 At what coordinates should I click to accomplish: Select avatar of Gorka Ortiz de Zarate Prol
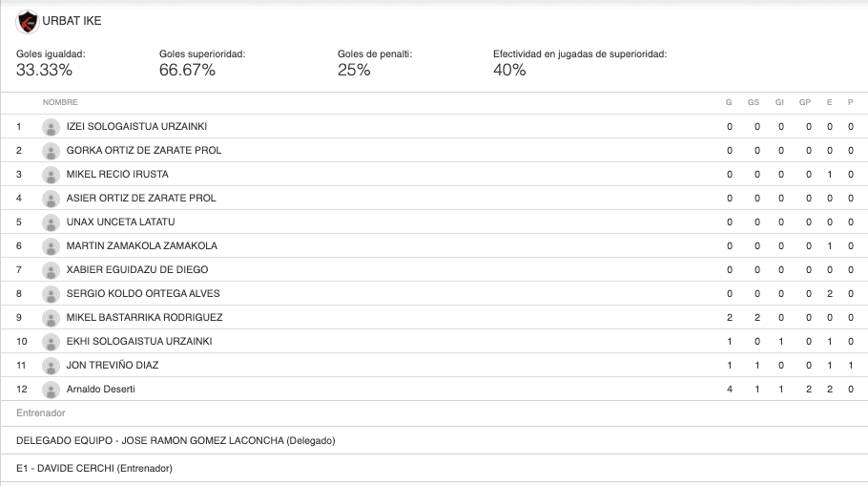click(x=51, y=151)
